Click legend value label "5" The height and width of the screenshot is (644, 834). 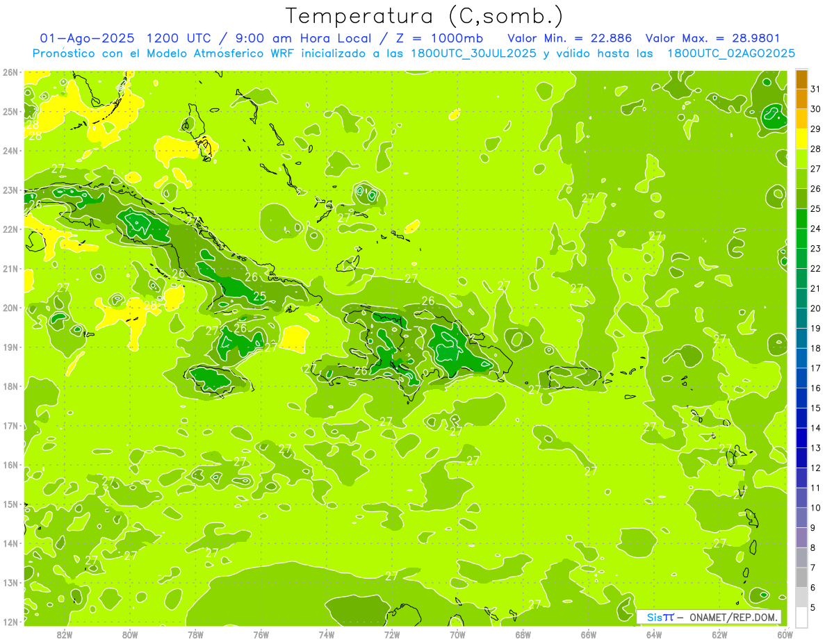tap(813, 607)
